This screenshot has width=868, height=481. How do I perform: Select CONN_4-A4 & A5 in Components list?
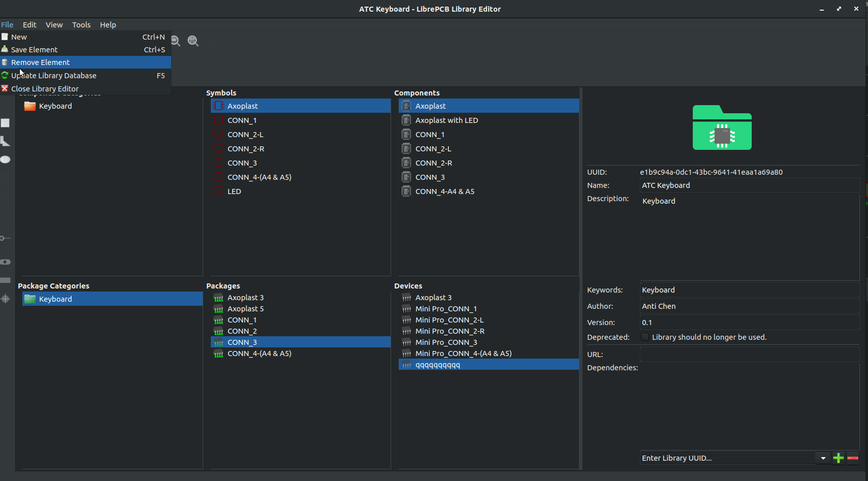[x=489, y=191]
